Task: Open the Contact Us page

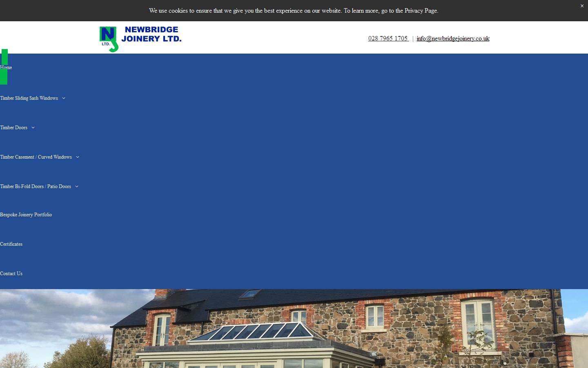Action: 11,274
